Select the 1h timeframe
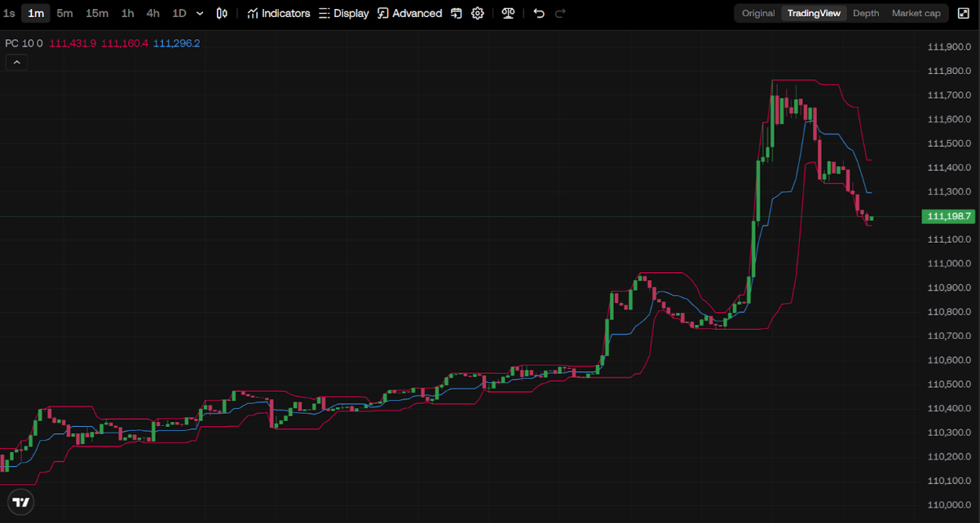Image resolution: width=980 pixels, height=523 pixels. point(127,13)
